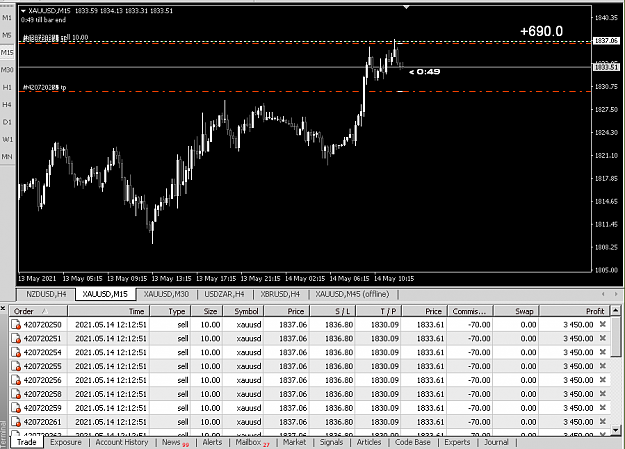Close order 420720258 with its X
Screen dimensions: 625x449
603,394
